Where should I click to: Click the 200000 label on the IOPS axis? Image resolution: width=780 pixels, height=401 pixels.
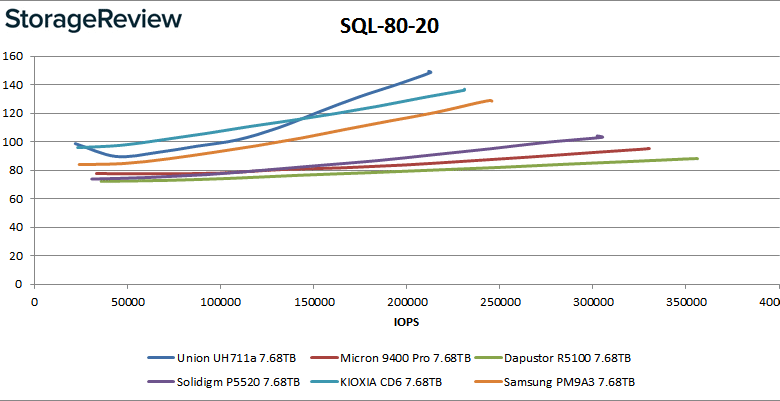click(x=406, y=302)
